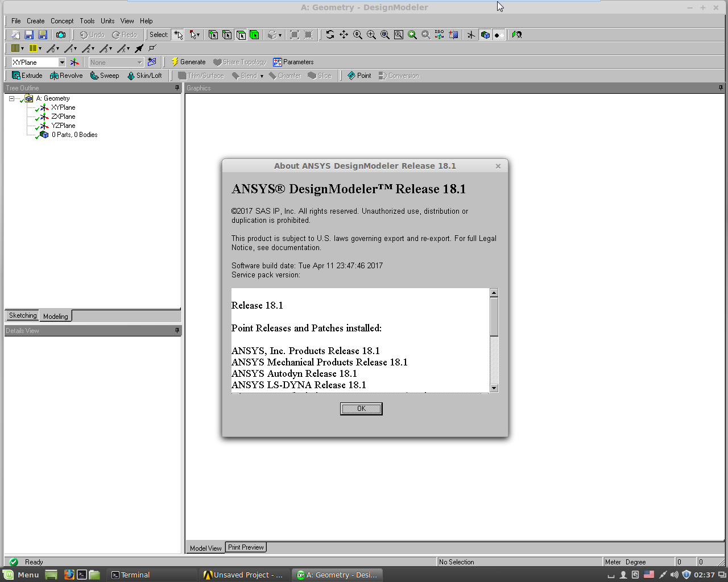Screen dimensions: 728x582
Task: Toggle the Display Vertices icon
Action: [x=152, y=48]
